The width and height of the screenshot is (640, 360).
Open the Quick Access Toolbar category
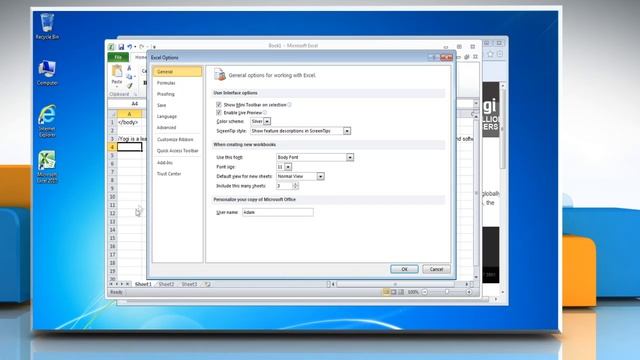click(x=177, y=151)
